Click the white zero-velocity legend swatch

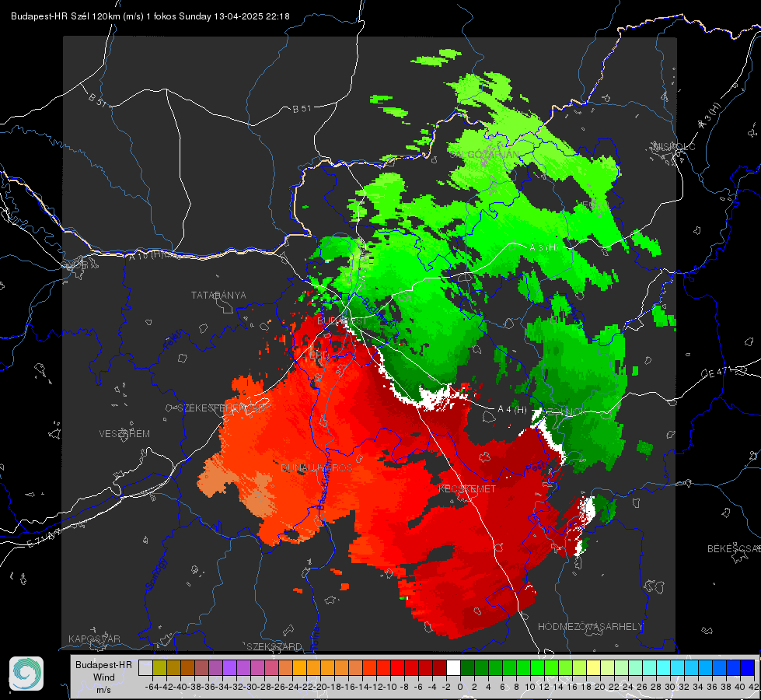coord(453,667)
